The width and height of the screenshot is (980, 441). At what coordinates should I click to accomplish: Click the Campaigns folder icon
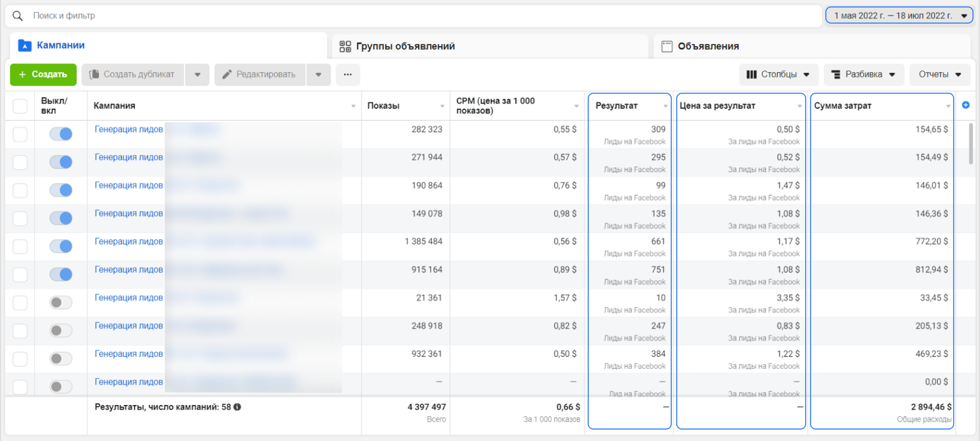click(24, 46)
